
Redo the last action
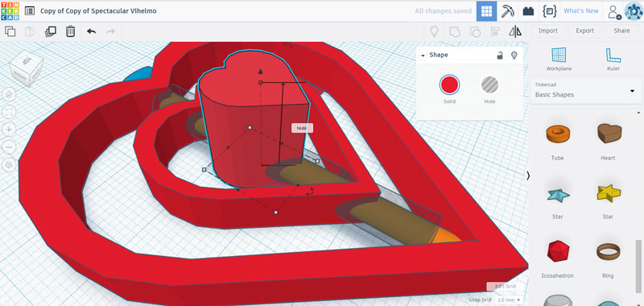click(110, 31)
